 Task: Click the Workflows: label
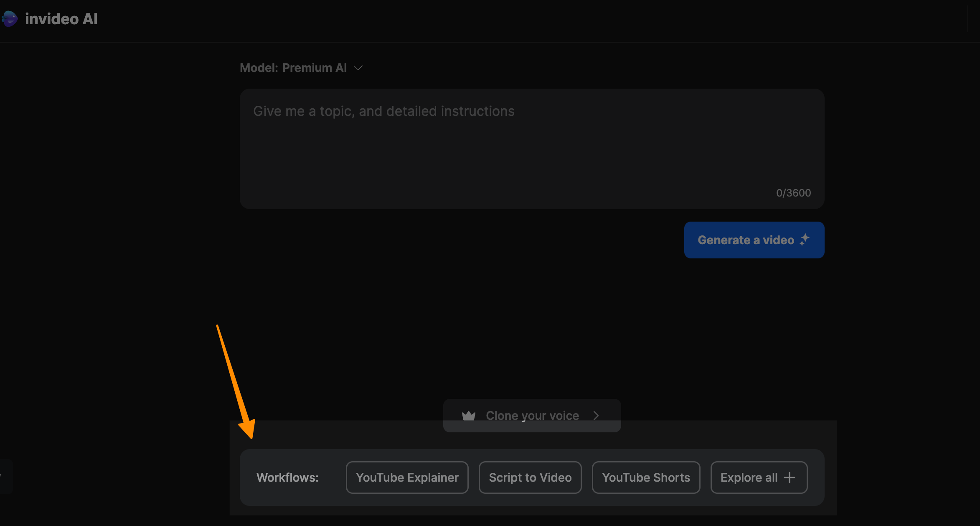tap(287, 477)
